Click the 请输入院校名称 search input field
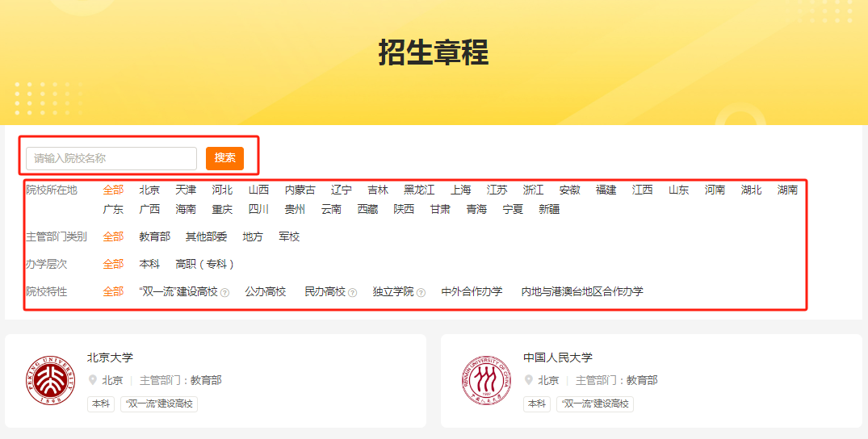Image resolution: width=868 pixels, height=439 pixels. pyautogui.click(x=111, y=158)
